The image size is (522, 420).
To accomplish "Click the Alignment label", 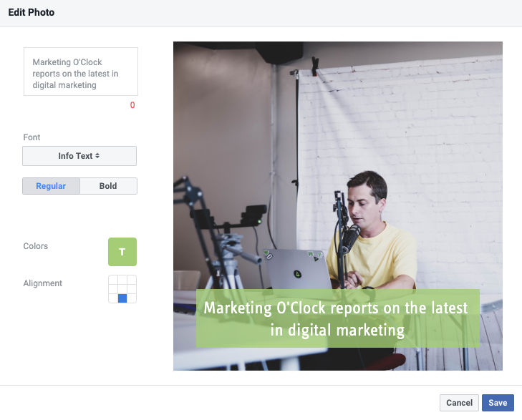I will click(43, 283).
